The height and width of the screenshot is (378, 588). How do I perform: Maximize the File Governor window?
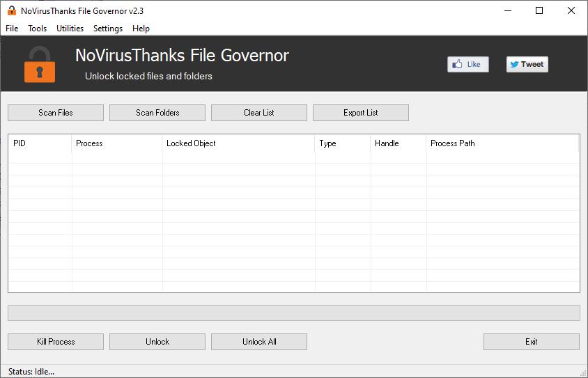click(x=539, y=10)
